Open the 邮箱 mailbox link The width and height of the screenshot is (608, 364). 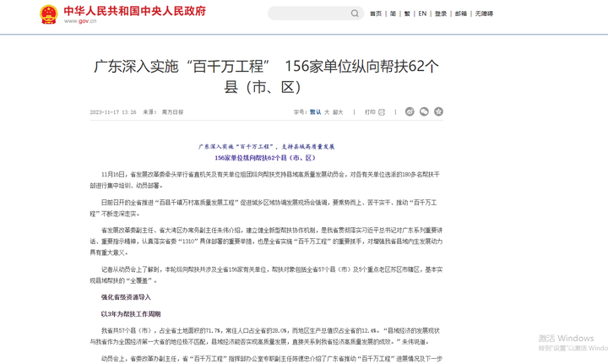(x=461, y=14)
